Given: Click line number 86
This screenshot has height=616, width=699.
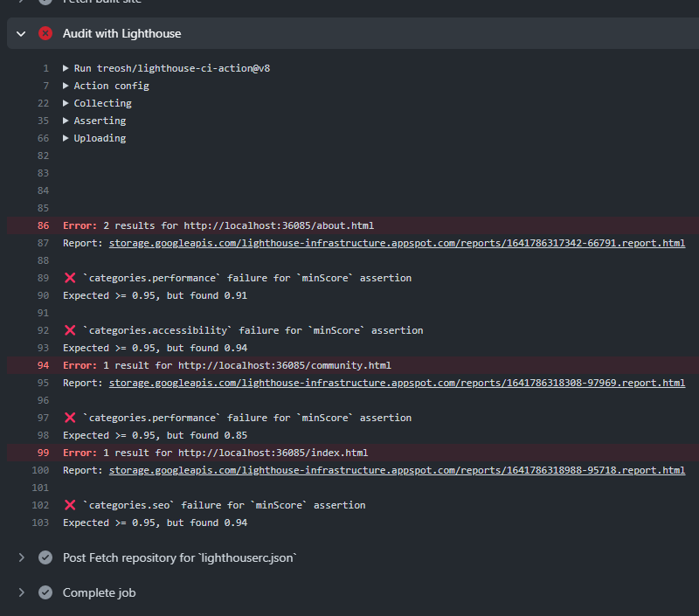Looking at the screenshot, I should pyautogui.click(x=43, y=225).
